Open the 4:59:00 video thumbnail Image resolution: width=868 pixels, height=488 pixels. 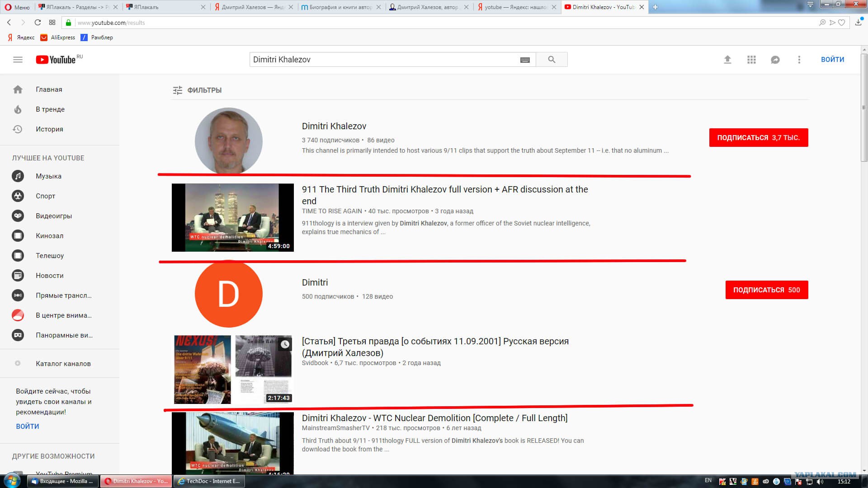point(233,218)
